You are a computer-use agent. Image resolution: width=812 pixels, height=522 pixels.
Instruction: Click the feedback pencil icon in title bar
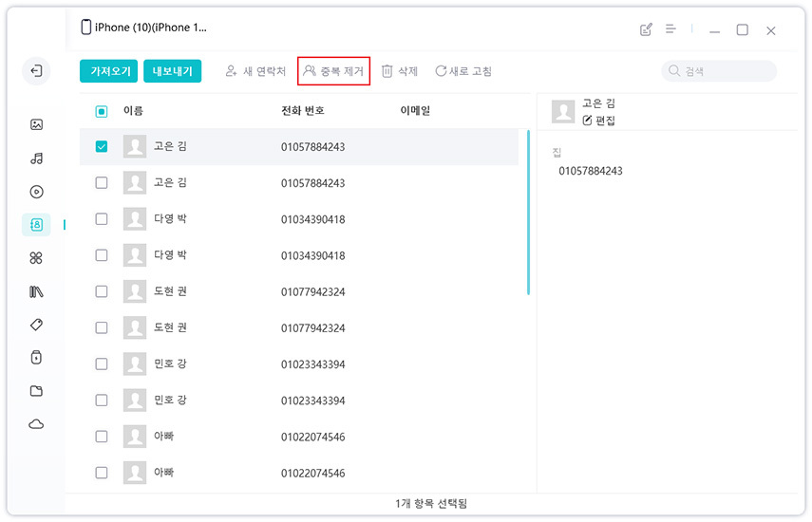(x=646, y=29)
